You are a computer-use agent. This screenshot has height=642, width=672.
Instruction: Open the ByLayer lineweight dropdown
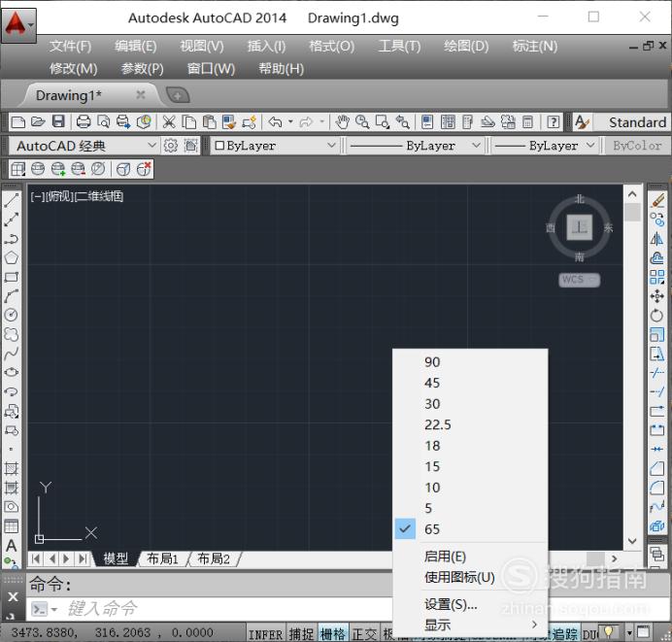[590, 146]
